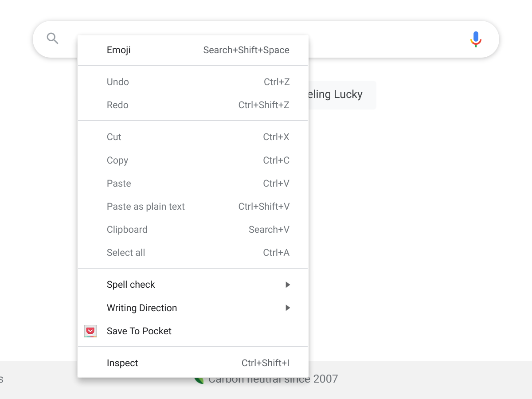Click the Pocket icon in the context menu
532x399 pixels.
click(90, 331)
